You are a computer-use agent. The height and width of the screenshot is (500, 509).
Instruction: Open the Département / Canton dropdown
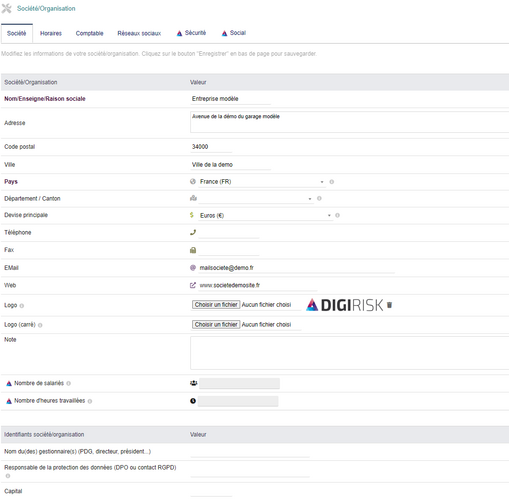256,199
